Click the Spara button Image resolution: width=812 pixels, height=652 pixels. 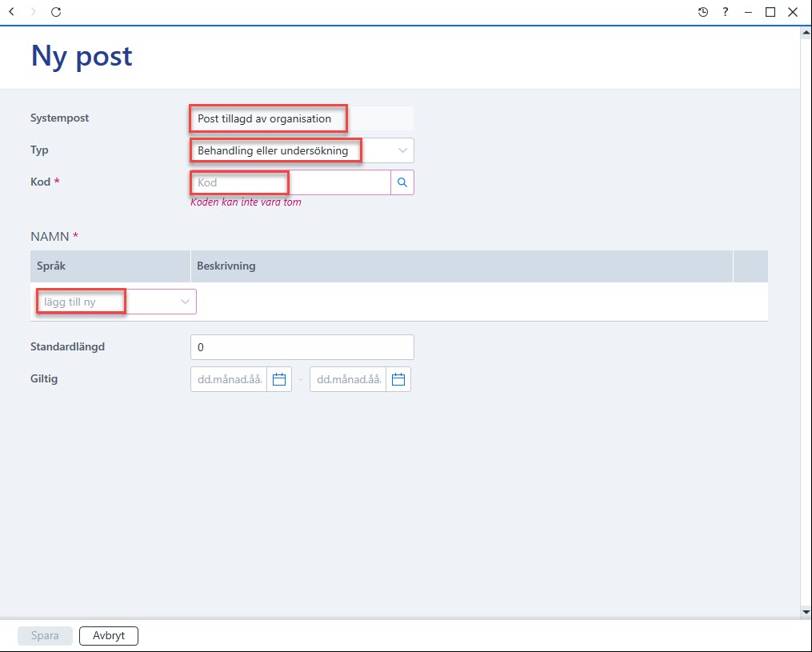45,635
